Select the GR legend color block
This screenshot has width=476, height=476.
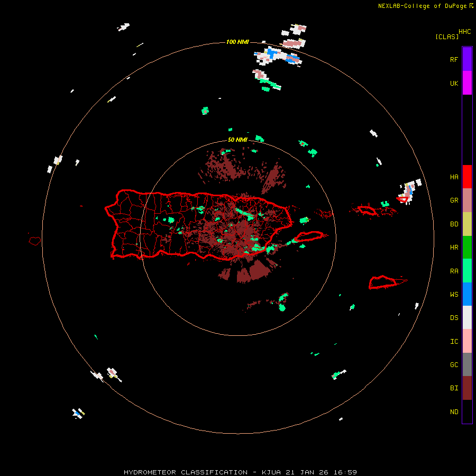[467, 200]
